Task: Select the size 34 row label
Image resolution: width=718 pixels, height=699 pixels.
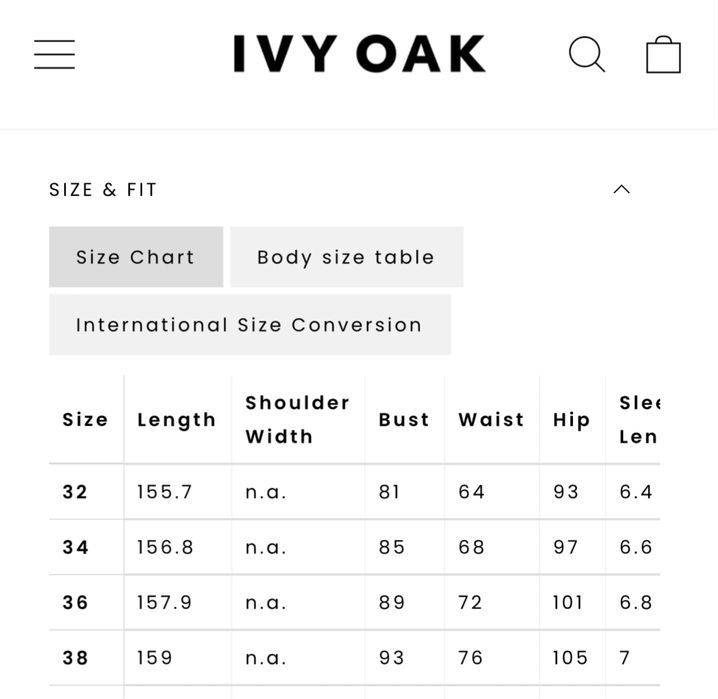Action: click(x=76, y=547)
